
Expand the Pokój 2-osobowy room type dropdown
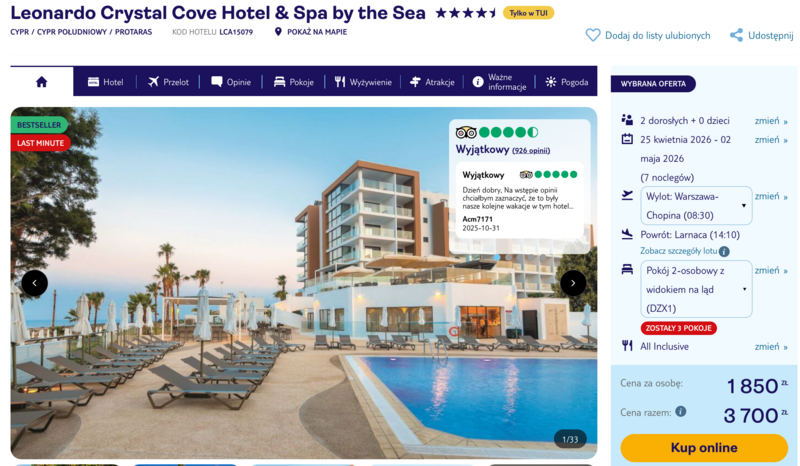(x=696, y=289)
